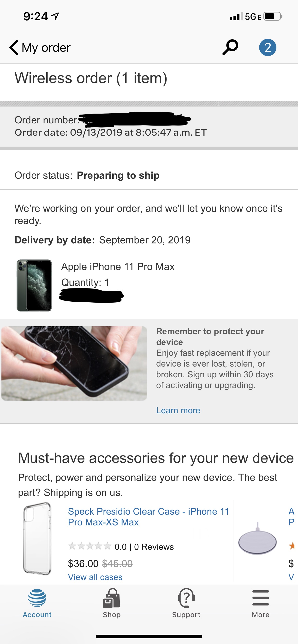Open the hamburger More menu icon

[x=260, y=598]
